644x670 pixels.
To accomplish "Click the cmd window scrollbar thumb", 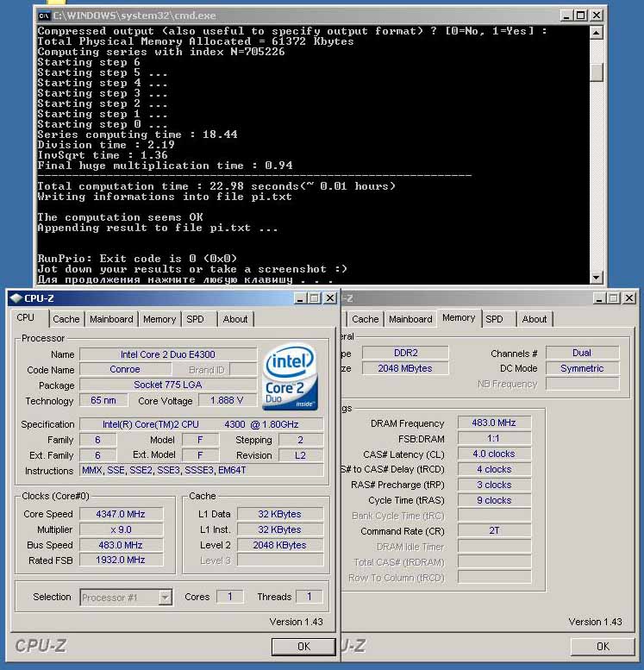I will (x=596, y=72).
